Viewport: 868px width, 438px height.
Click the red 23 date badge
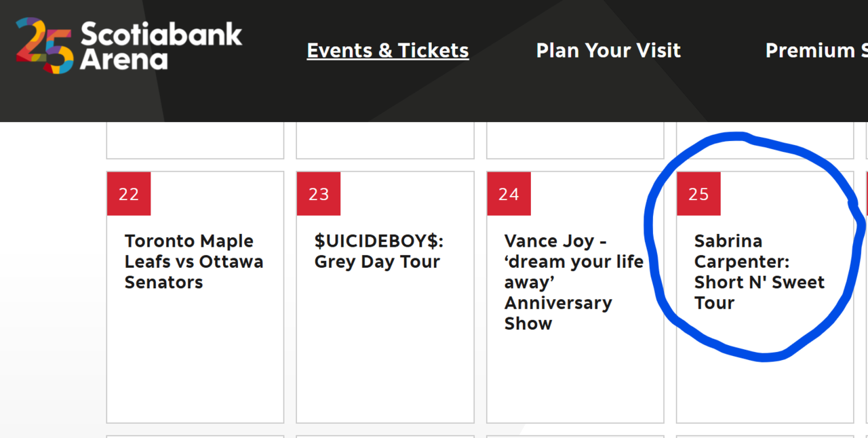pos(319,194)
